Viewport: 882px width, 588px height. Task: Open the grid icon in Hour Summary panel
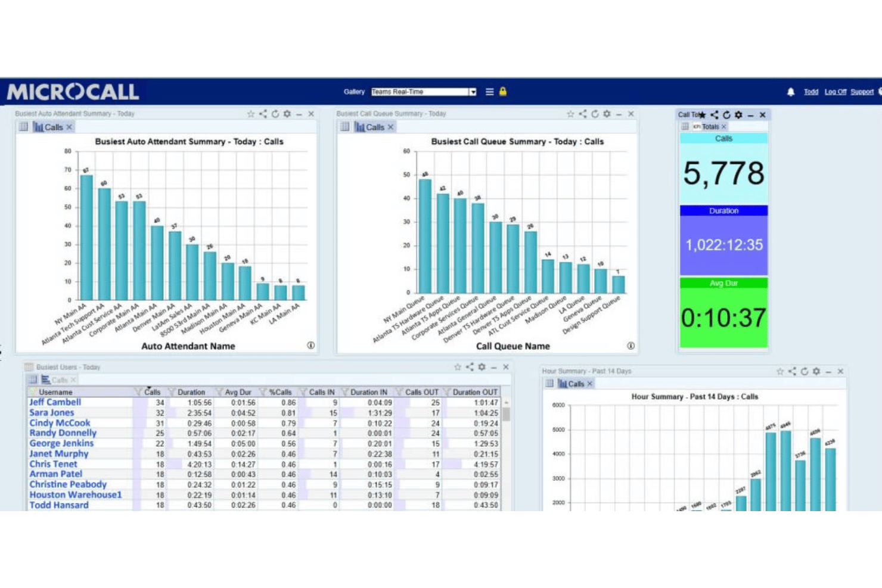point(549,384)
